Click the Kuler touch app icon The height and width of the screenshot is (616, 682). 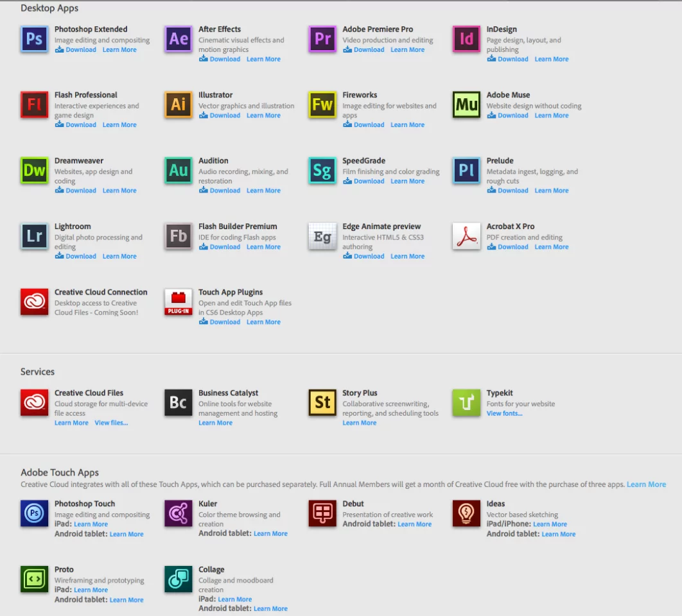(x=178, y=515)
